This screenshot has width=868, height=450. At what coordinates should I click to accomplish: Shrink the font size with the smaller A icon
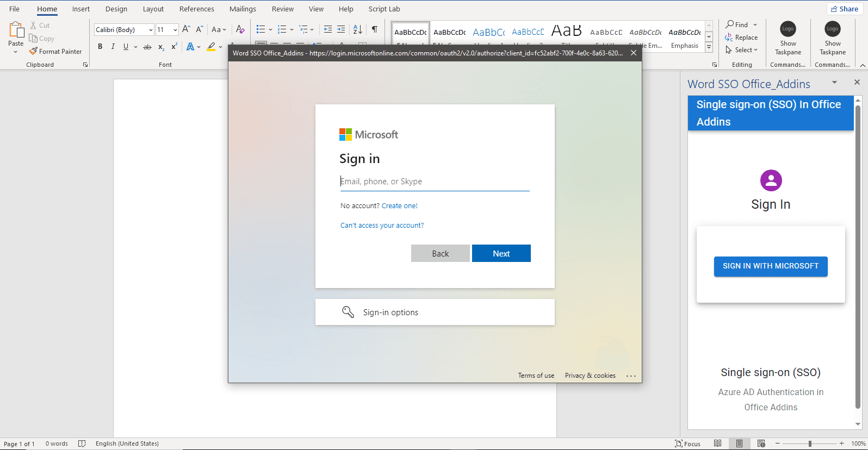[x=199, y=29]
